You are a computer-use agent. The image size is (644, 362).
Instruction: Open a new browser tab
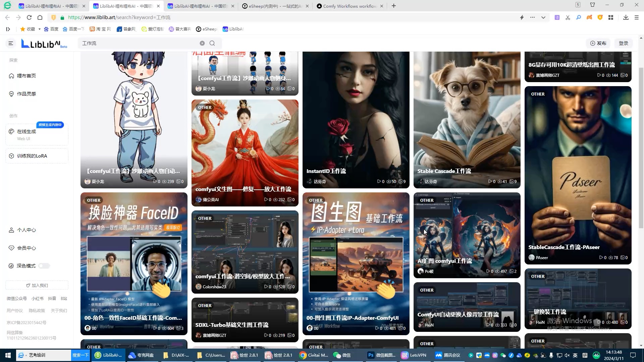[x=394, y=6]
